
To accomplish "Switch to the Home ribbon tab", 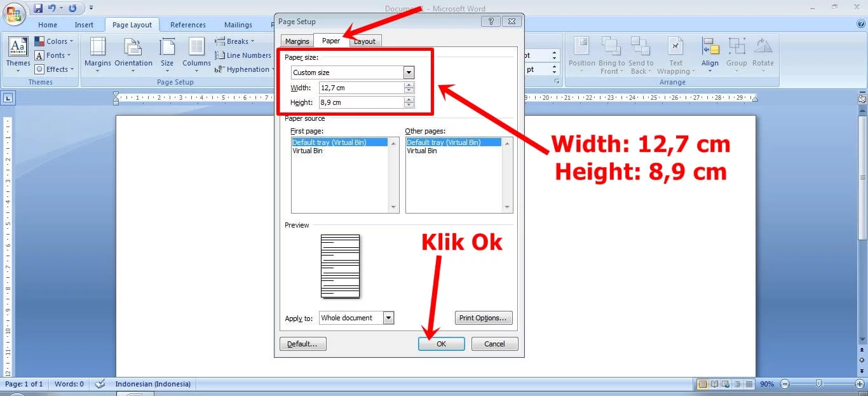I will [48, 25].
